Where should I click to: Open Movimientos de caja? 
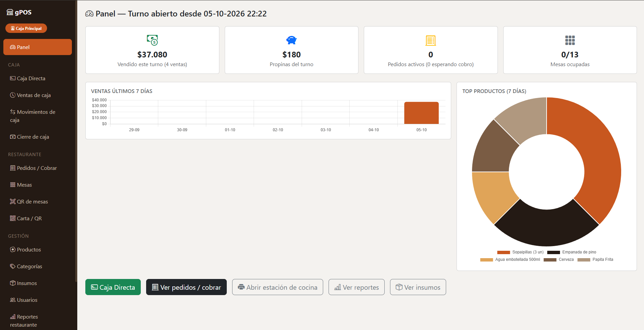click(38, 116)
